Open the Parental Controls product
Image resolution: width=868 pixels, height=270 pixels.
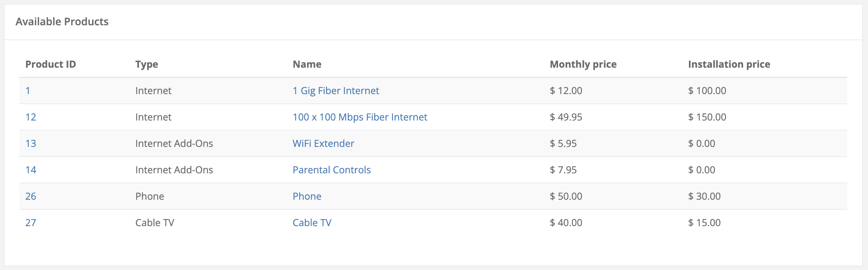331,170
